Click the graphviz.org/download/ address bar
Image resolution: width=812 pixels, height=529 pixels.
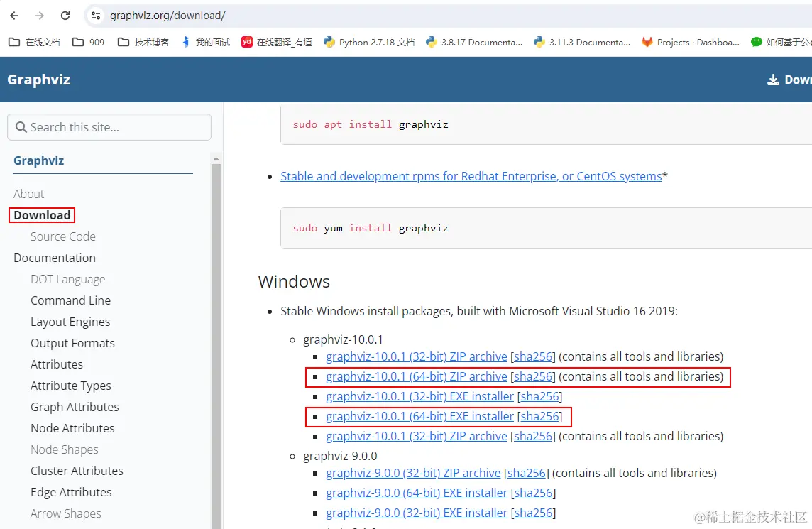click(x=168, y=16)
